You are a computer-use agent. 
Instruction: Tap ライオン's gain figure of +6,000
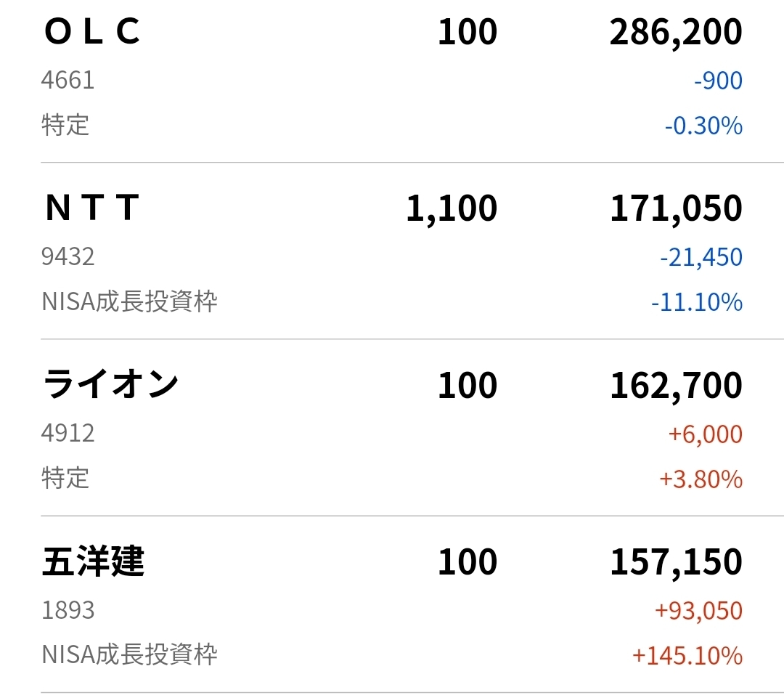705,434
